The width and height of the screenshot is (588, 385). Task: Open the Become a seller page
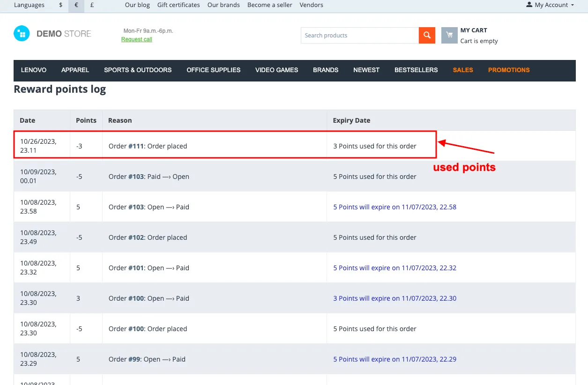(x=270, y=5)
